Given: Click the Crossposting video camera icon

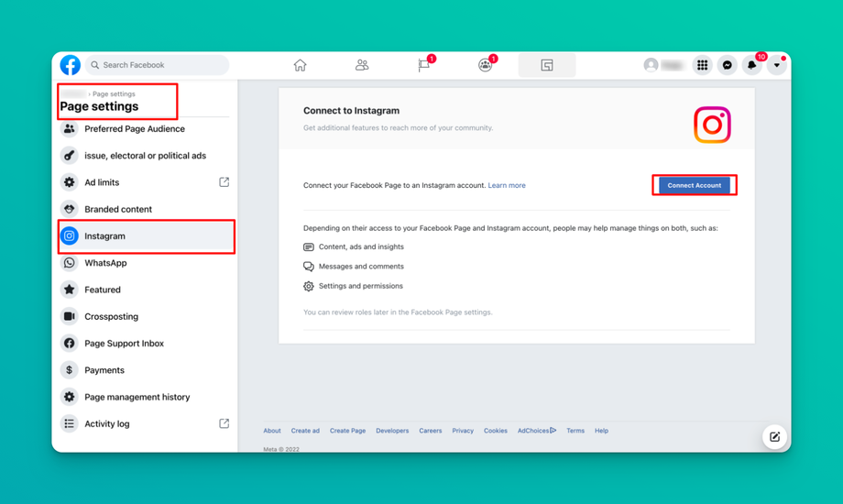Looking at the screenshot, I should (x=70, y=316).
